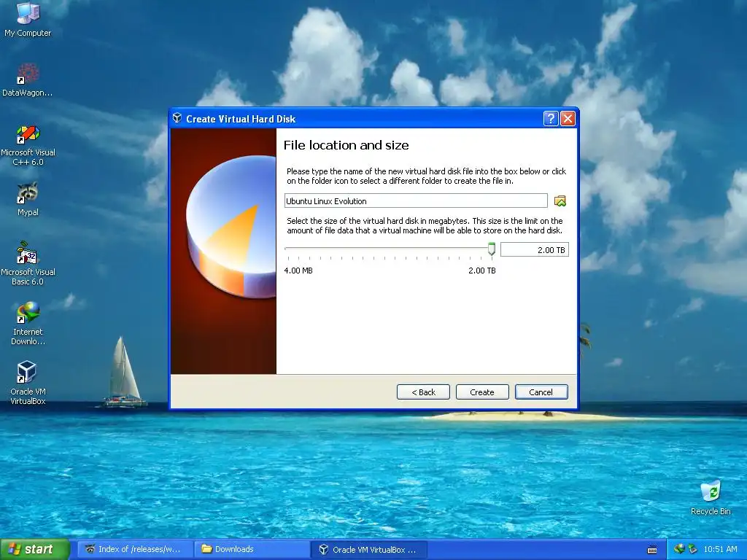The width and height of the screenshot is (747, 560).
Task: Open My Computer desktop icon
Action: [28, 19]
